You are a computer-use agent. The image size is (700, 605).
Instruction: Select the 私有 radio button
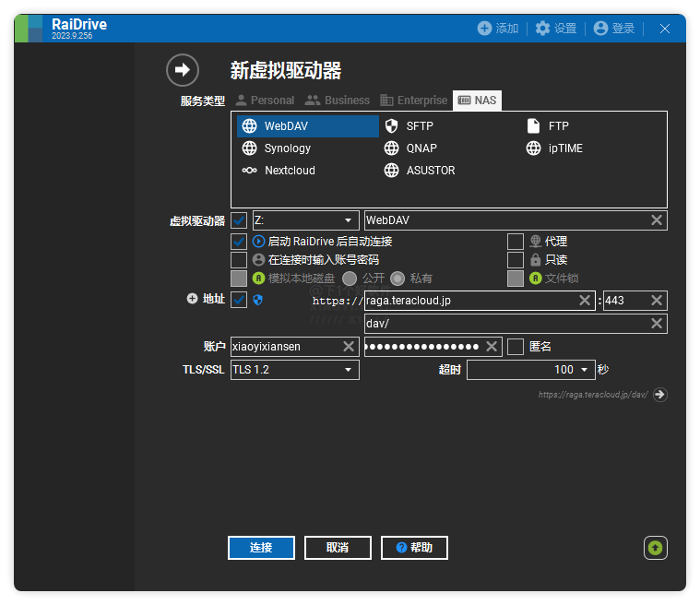click(397, 279)
